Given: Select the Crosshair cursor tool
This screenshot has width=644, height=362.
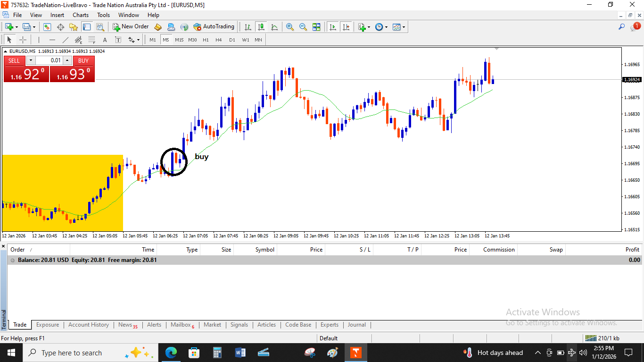Looking at the screenshot, I should tap(23, 40).
